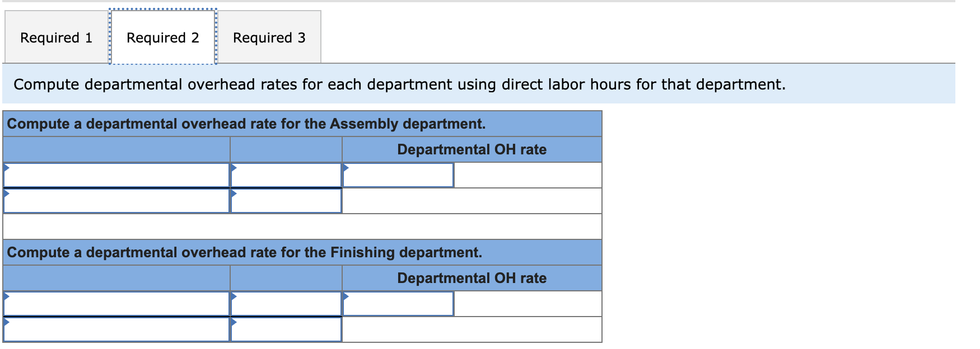Click the Assembly department table title row
This screenshot has height=349, width=980.
pos(246,124)
